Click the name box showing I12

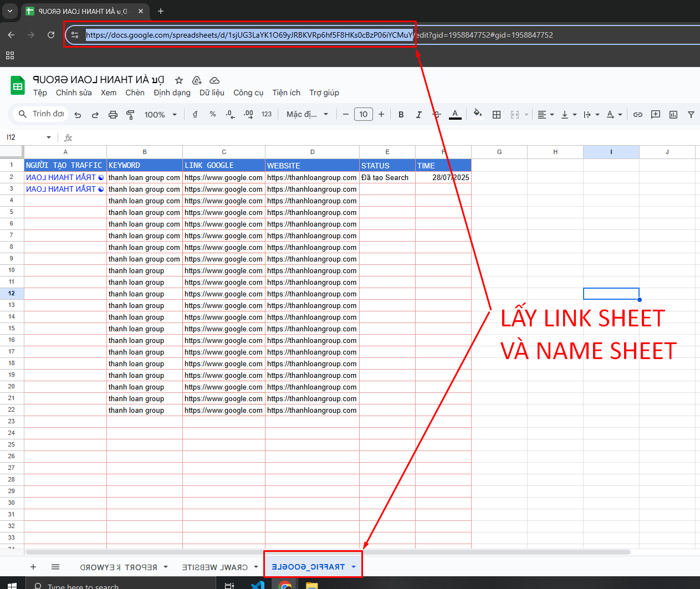(23, 137)
